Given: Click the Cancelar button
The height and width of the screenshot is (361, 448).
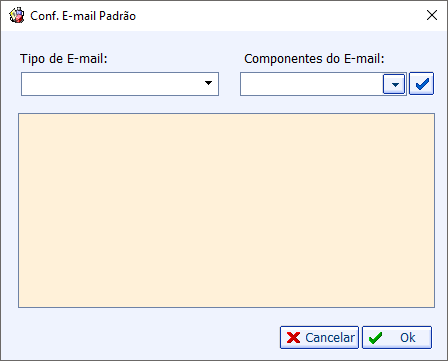Looking at the screenshot, I should (319, 337).
